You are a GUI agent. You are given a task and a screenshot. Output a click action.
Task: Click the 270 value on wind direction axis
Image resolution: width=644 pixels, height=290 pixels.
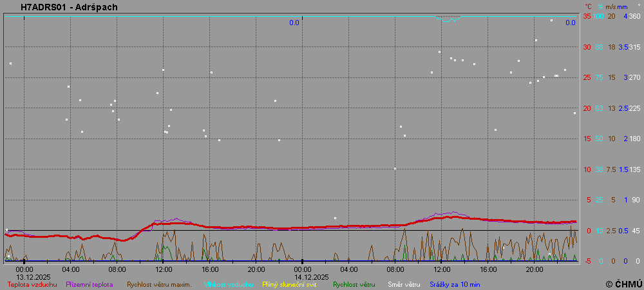pos(634,77)
